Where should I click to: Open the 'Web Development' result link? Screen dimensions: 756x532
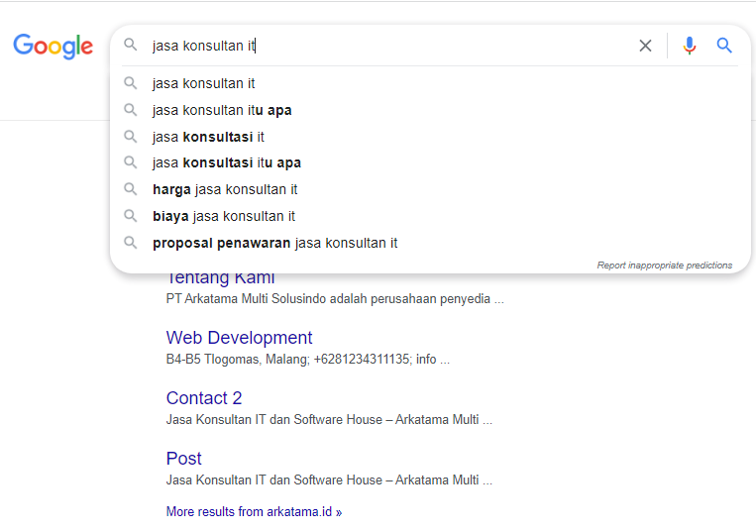[239, 338]
